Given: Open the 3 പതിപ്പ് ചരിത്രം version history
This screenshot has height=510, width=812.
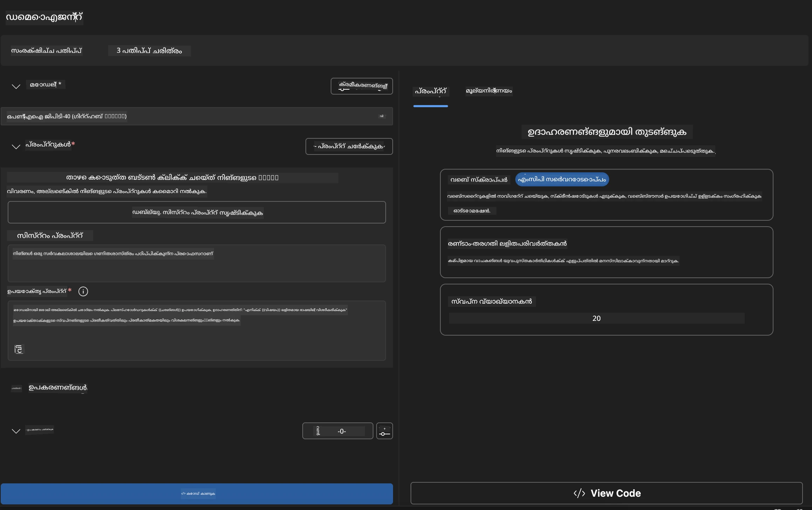Looking at the screenshot, I should pyautogui.click(x=149, y=51).
